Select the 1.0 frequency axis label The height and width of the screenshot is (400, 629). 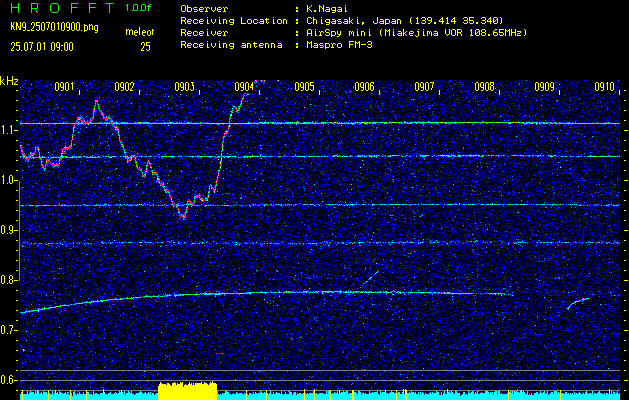coord(7,181)
